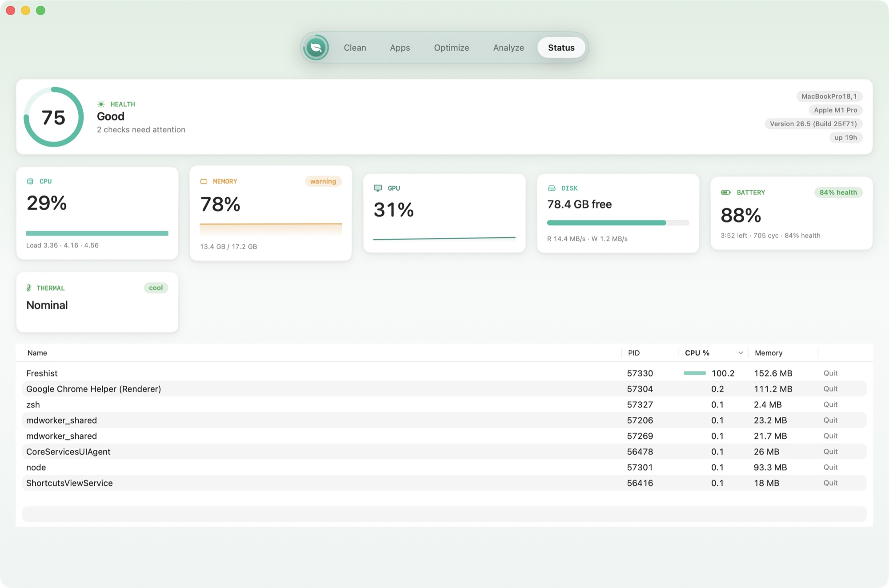This screenshot has width=889, height=588.
Task: Click the 31% GPU value
Action: pyautogui.click(x=394, y=210)
